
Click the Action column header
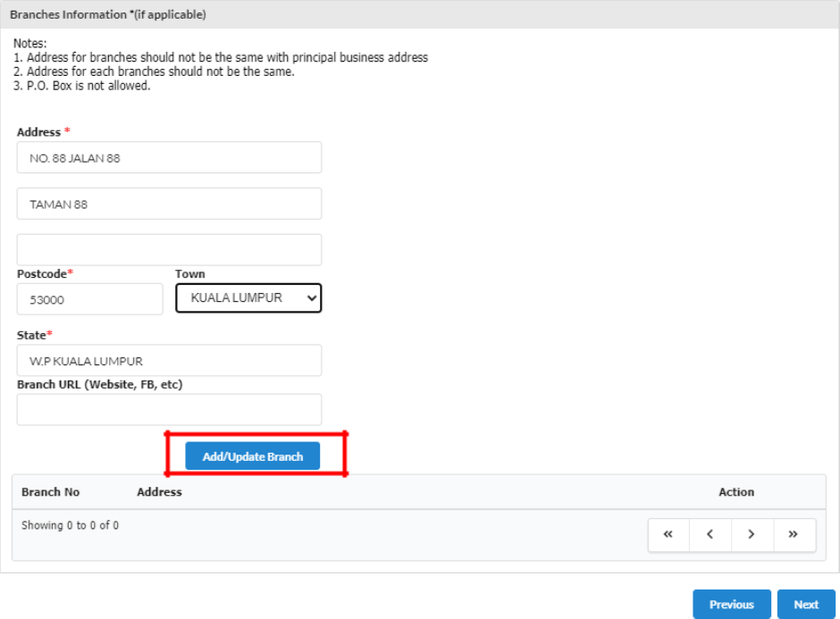735,492
